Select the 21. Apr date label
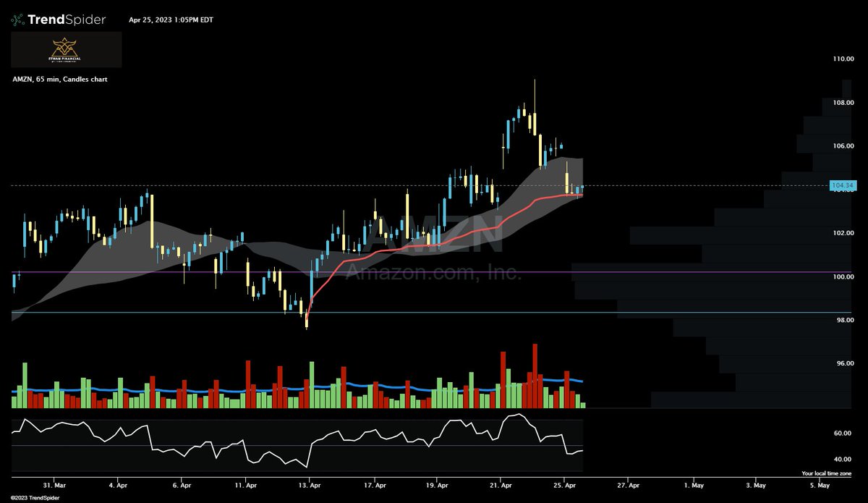The width and height of the screenshot is (868, 503). coord(501,485)
